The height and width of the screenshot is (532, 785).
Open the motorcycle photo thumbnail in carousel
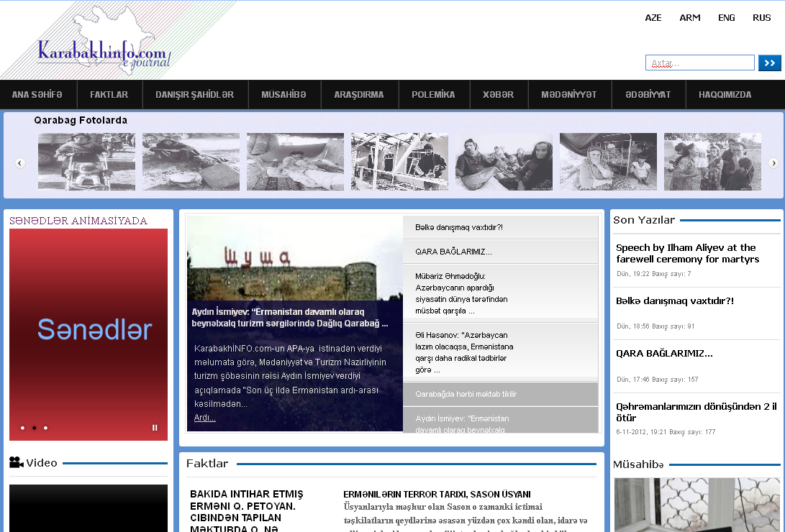86,162
